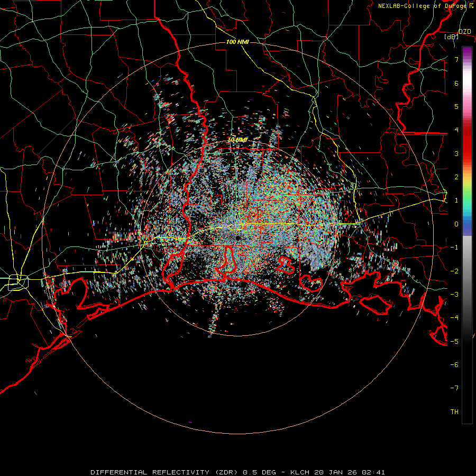Click the 1 value on color scale

pos(456,200)
